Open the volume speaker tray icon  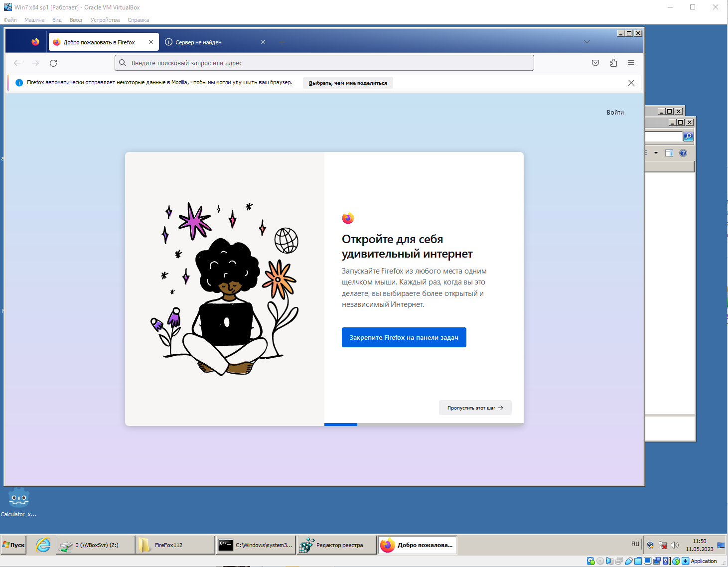coord(675,545)
